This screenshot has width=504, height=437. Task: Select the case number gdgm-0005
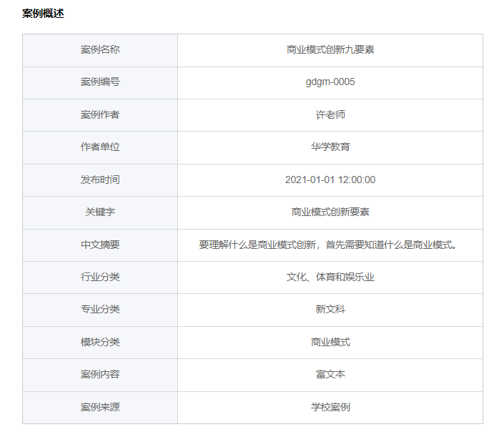(330, 82)
